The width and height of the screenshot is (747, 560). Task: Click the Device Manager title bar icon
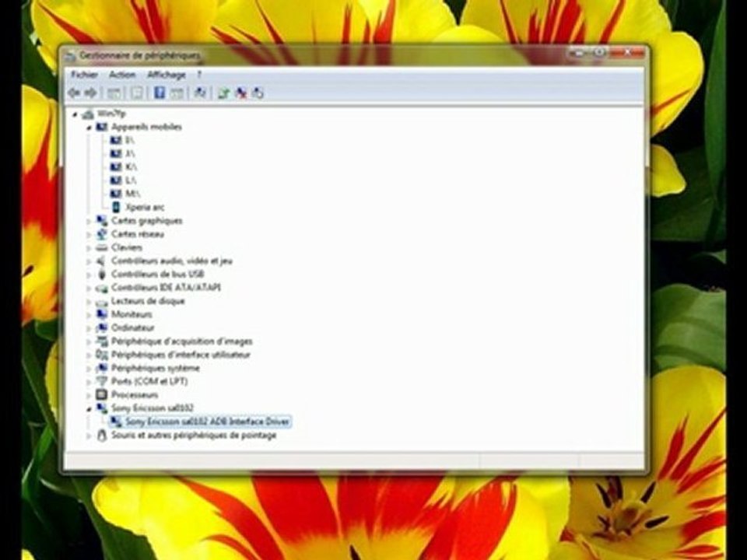[x=71, y=56]
